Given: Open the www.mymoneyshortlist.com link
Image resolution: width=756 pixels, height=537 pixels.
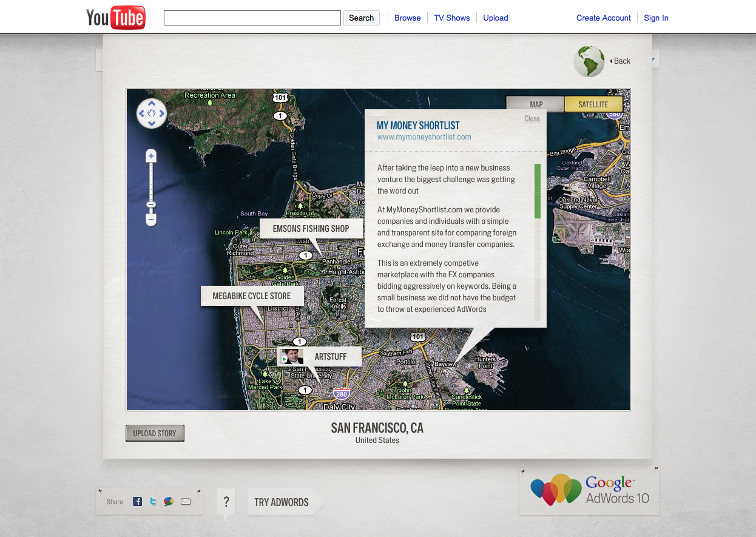Looking at the screenshot, I should coord(424,137).
